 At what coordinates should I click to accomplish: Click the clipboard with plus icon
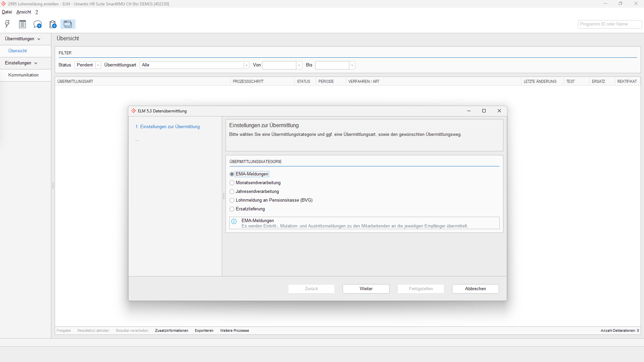click(x=53, y=24)
